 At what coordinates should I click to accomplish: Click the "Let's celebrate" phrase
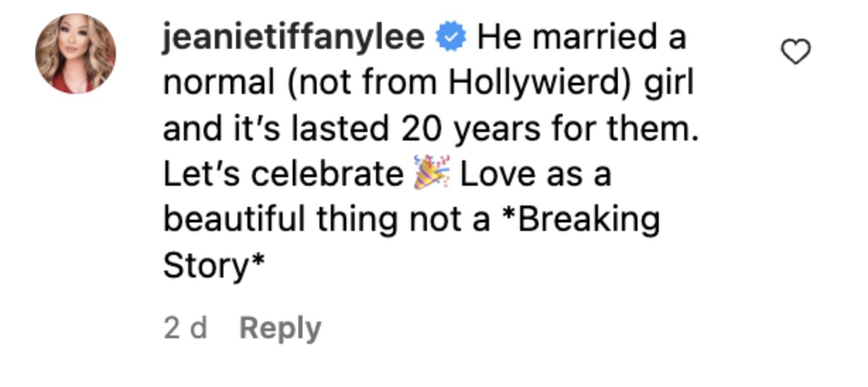[x=283, y=174]
